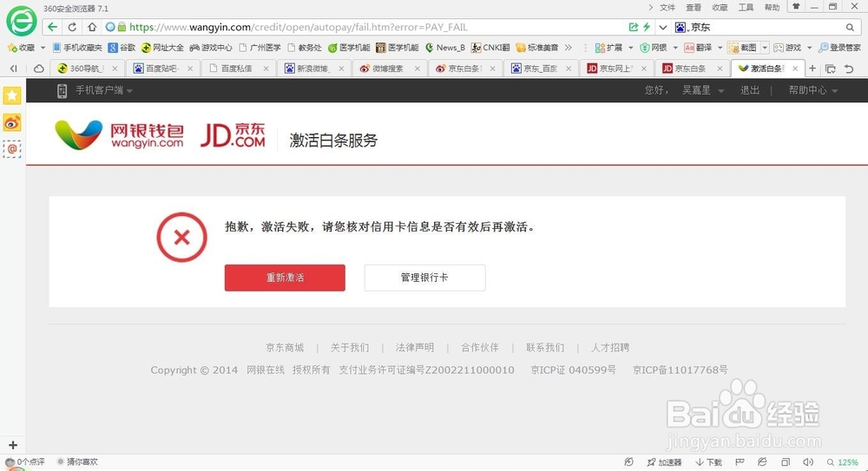Open the CNKI翻 bookmark

click(490, 48)
